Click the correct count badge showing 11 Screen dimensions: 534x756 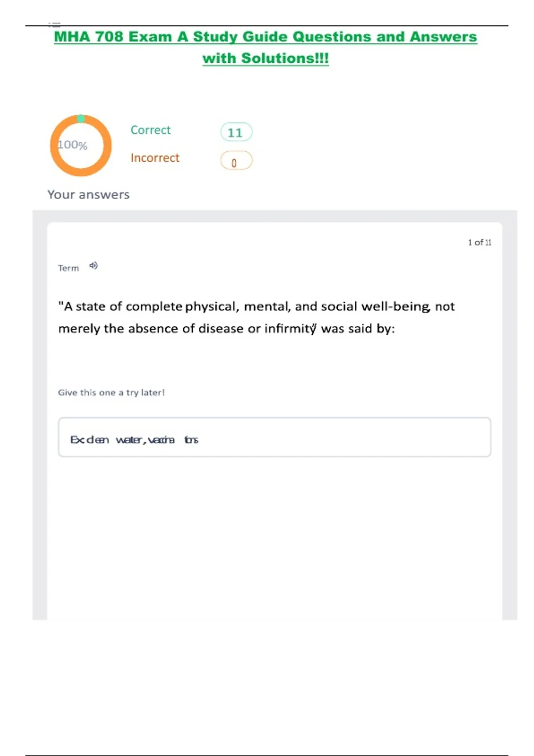pos(236,132)
